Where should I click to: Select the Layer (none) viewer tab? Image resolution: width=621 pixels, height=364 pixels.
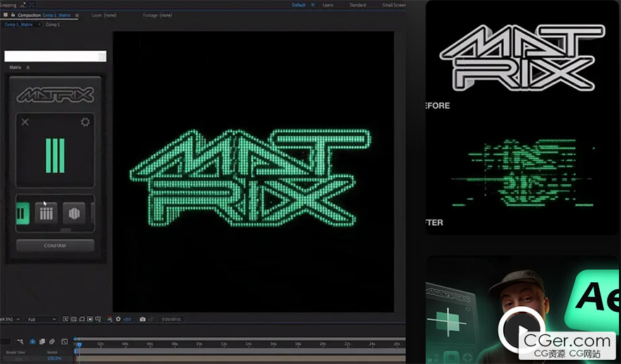(104, 15)
